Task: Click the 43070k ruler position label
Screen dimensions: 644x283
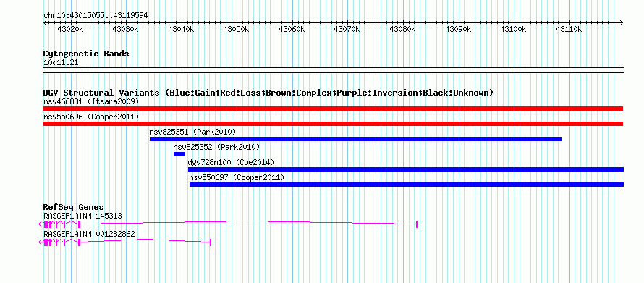Action: click(347, 29)
